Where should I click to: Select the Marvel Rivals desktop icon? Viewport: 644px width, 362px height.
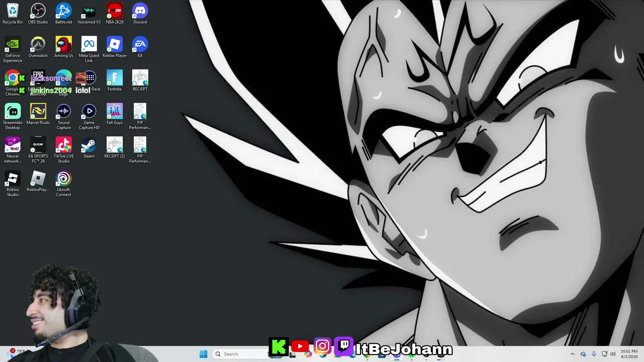tap(38, 115)
